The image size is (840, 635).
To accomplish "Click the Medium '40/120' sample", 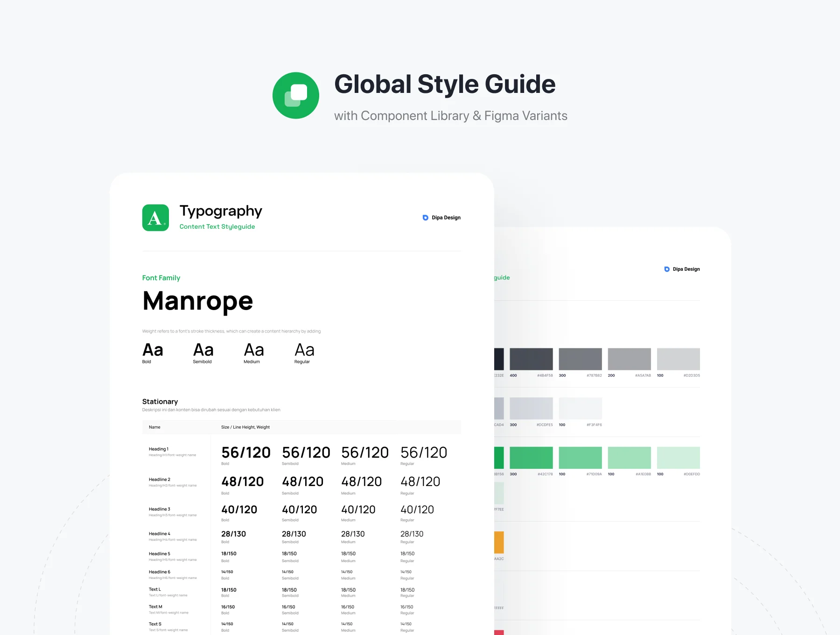I will (x=358, y=510).
